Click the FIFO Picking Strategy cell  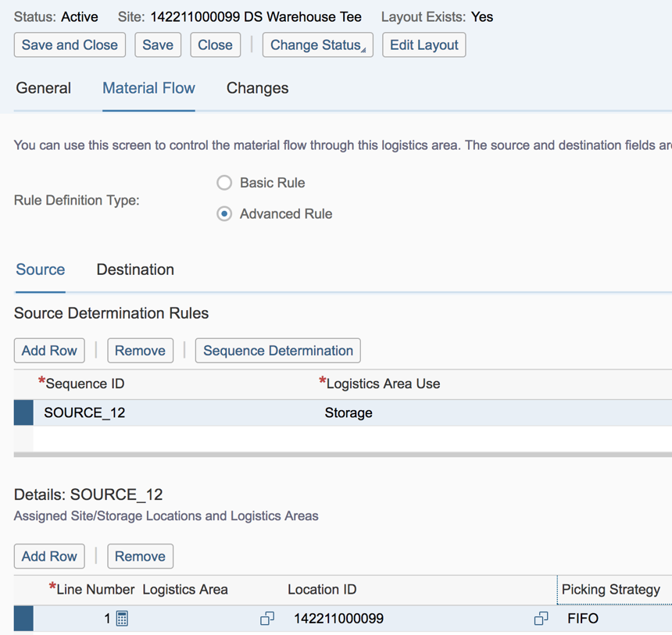point(609,619)
